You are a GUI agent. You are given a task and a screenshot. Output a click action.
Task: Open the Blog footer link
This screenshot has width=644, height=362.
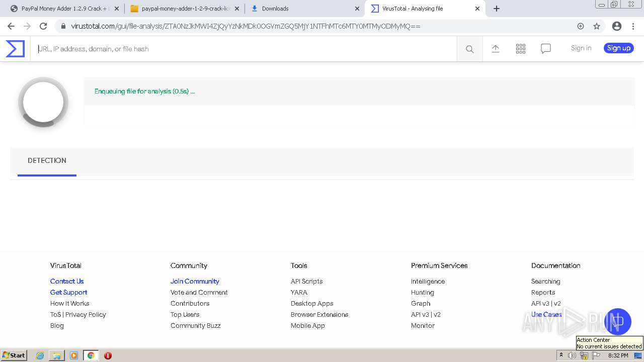coord(57,326)
